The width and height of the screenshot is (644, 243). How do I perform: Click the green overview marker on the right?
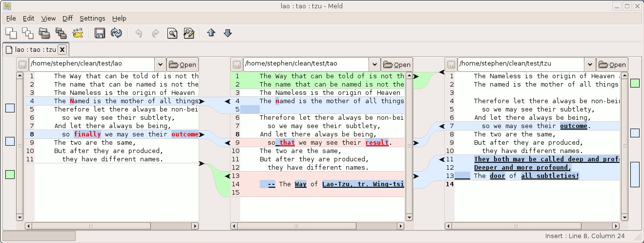pos(635,83)
